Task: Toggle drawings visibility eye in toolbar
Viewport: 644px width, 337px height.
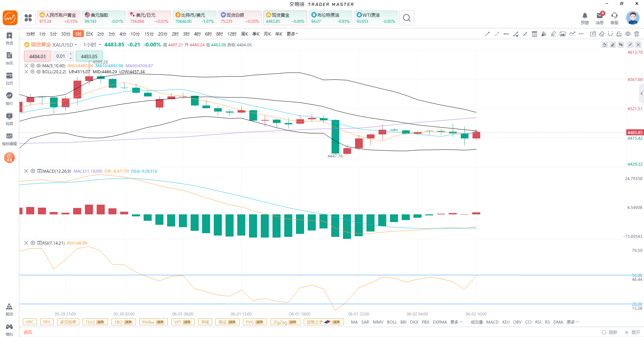Action: click(x=628, y=34)
